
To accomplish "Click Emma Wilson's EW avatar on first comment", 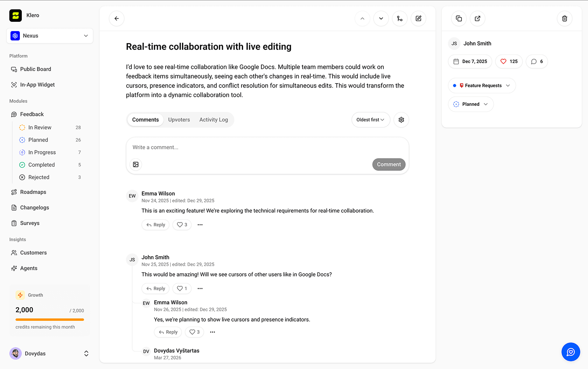I will pos(132,196).
